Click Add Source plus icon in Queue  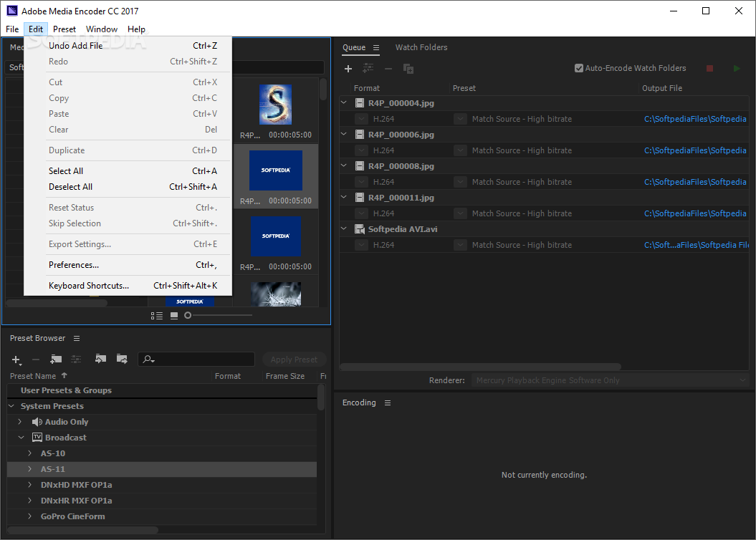[x=348, y=69]
